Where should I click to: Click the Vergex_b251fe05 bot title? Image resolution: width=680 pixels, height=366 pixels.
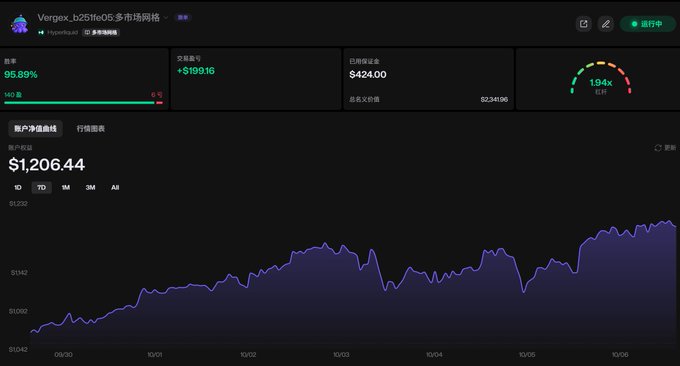click(98, 18)
